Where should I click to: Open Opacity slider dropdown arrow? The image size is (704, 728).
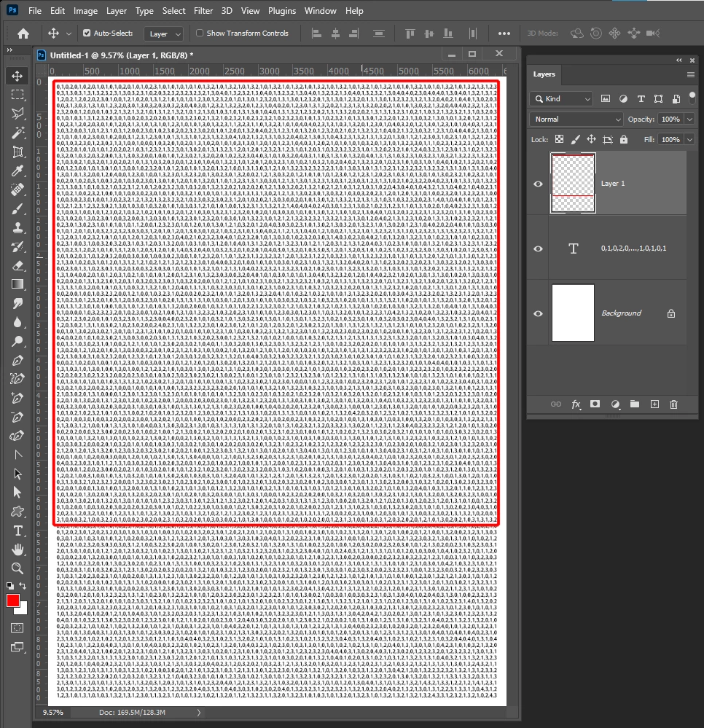click(x=690, y=120)
